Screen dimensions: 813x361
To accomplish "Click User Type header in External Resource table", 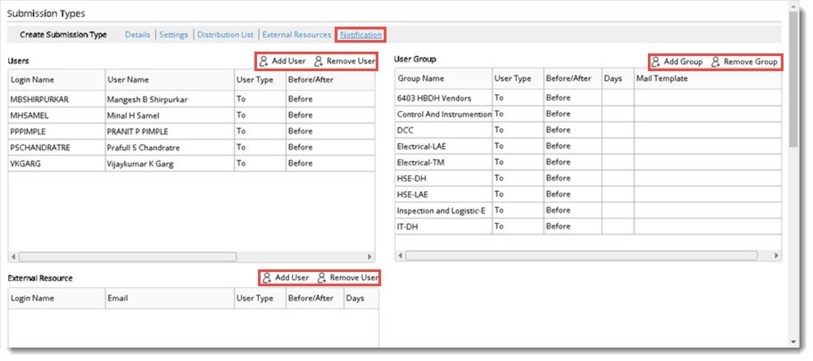I will click(x=260, y=298).
